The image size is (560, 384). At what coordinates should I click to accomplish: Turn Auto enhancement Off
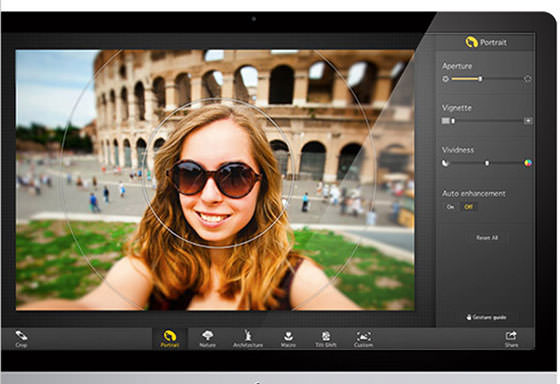(468, 207)
